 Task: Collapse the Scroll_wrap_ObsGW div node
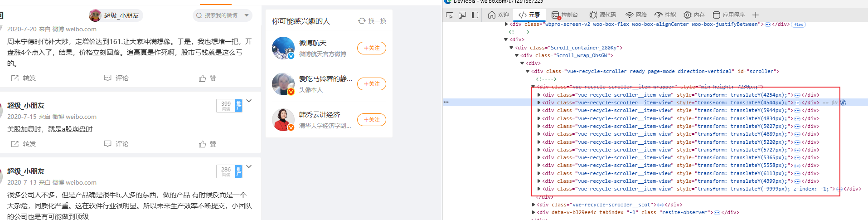pos(517,55)
